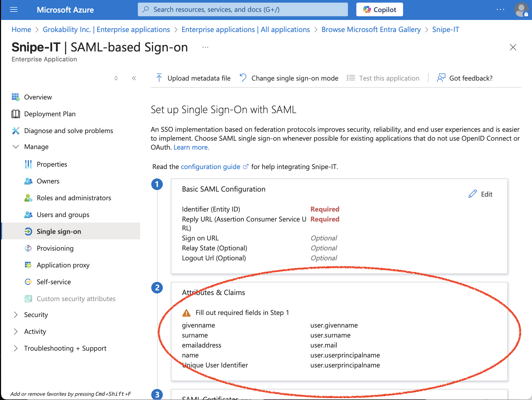Click the Deployment Plan book icon
Viewport: 532px width, 400px height.
tap(15, 114)
